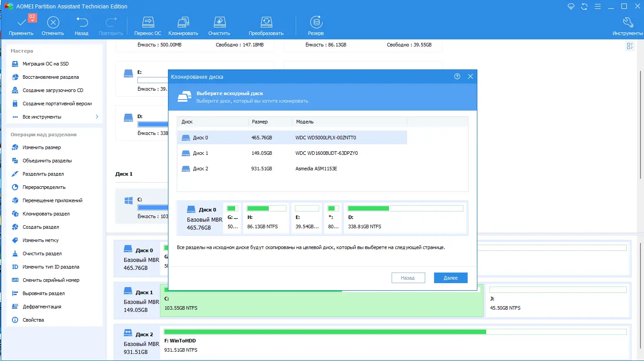Click the H: 86.13GB NTFS partition preview
The width and height of the screenshot is (644, 361).
266,217
